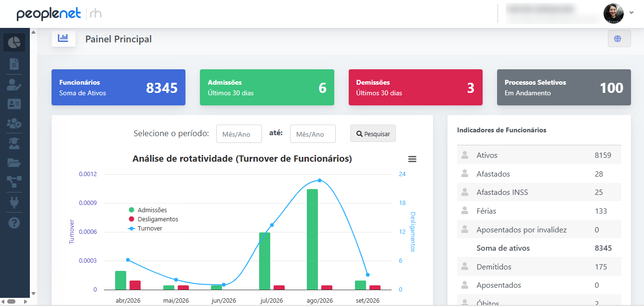Click the person icon on Afastados INSS row
The image size is (644, 307).
click(465, 192)
